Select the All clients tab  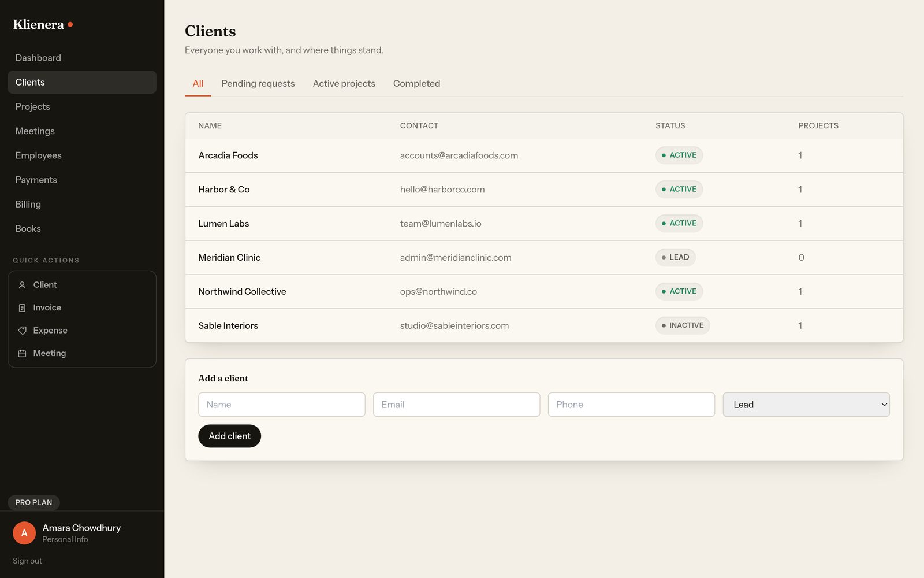tap(198, 84)
